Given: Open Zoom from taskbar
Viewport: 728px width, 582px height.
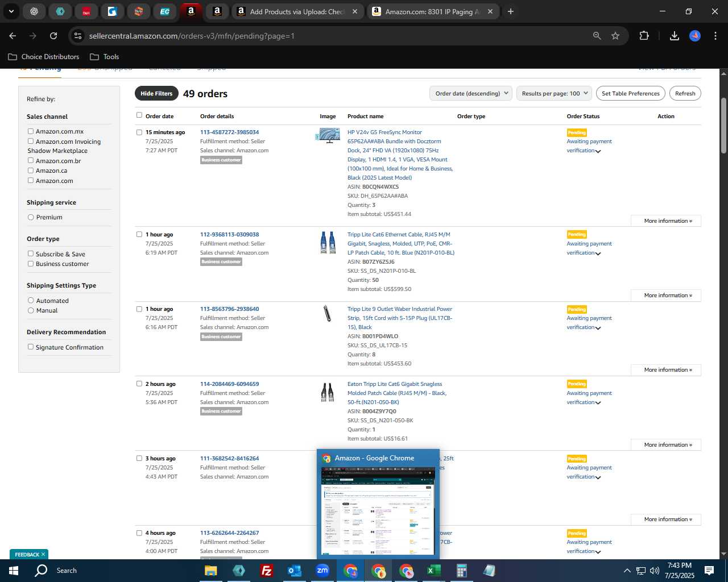Looking at the screenshot, I should tap(322, 571).
